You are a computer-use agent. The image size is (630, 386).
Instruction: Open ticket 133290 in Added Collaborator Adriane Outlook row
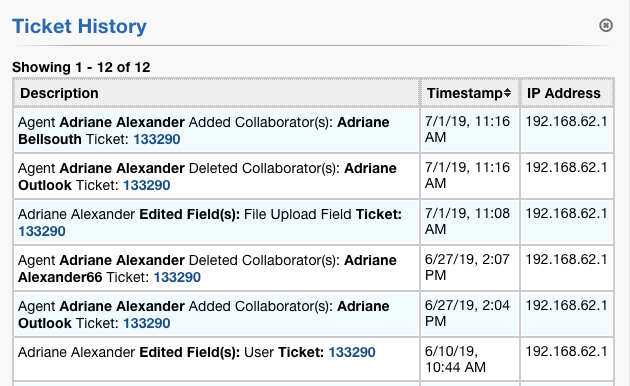[147, 323]
